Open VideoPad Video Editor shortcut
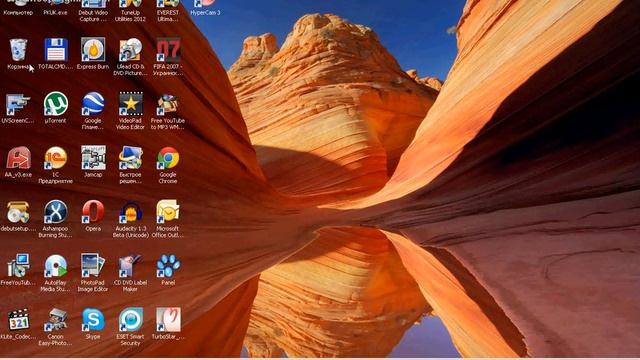This screenshot has width=640, height=360. pos(131,104)
